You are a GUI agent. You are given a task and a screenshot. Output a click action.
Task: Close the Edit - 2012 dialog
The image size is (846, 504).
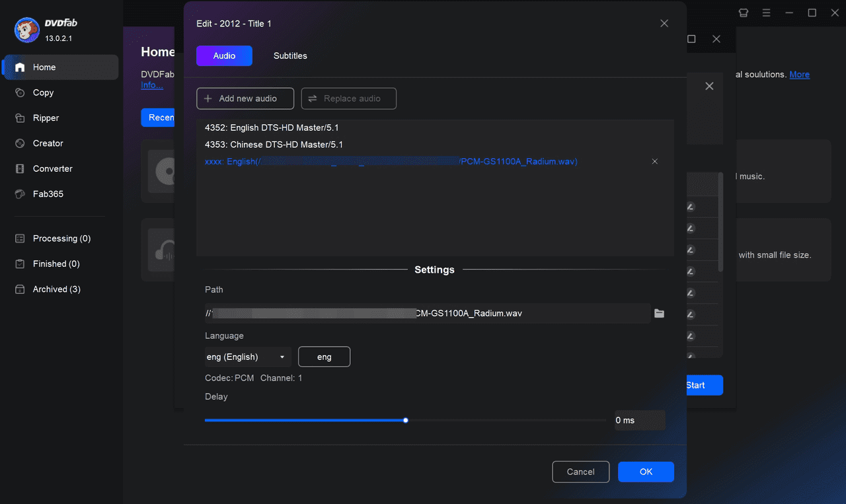coord(664,24)
